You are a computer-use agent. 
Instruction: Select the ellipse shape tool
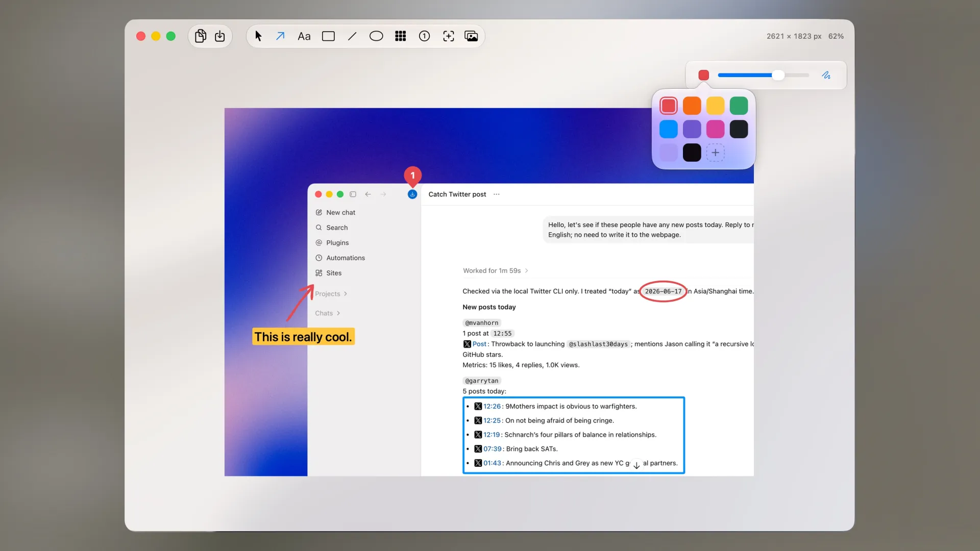(376, 36)
